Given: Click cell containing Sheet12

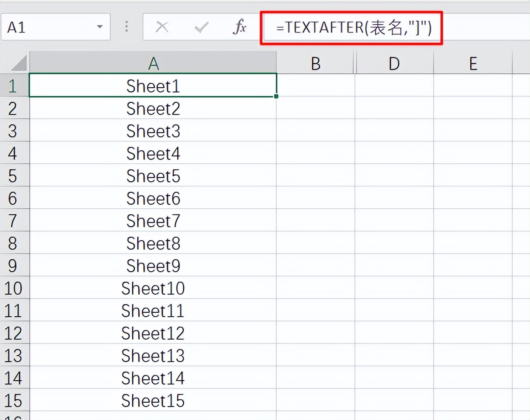Looking at the screenshot, I should click(x=153, y=333).
